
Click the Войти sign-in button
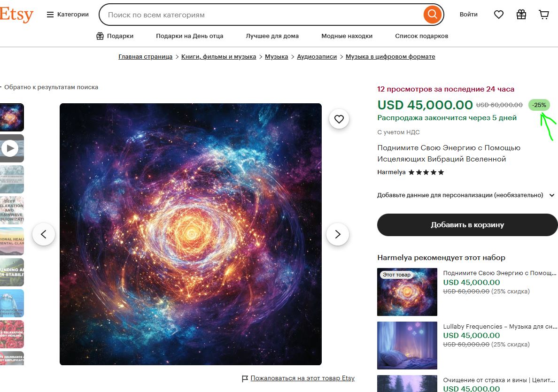click(468, 15)
